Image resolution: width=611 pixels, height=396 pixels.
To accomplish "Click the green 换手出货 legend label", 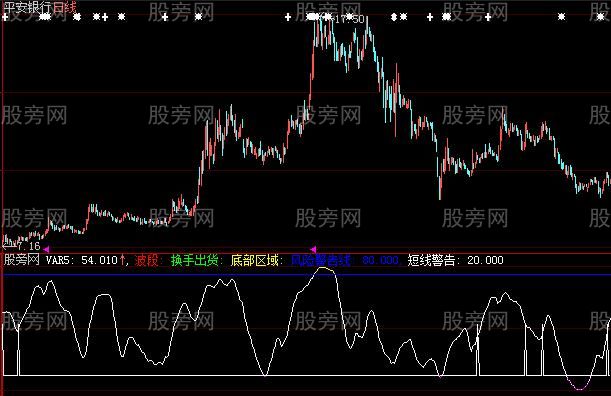I will click(196, 260).
